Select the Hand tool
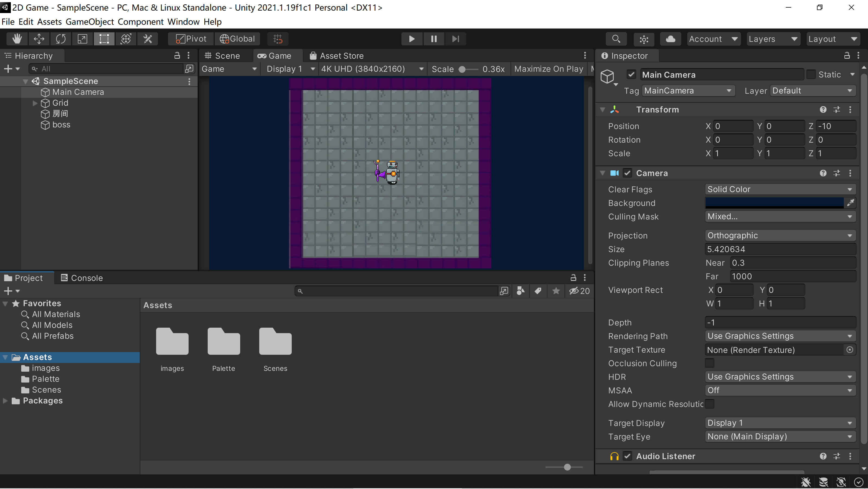This screenshot has width=868, height=489. 17,39
